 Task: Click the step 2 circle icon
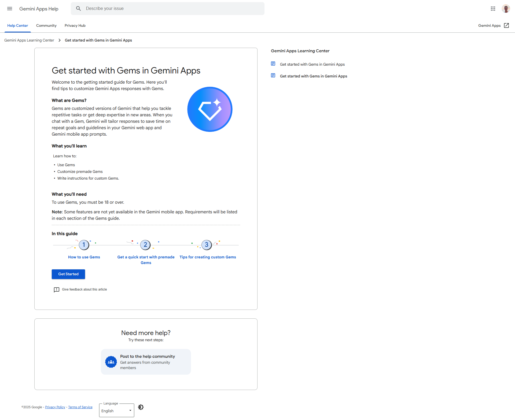[x=145, y=245]
